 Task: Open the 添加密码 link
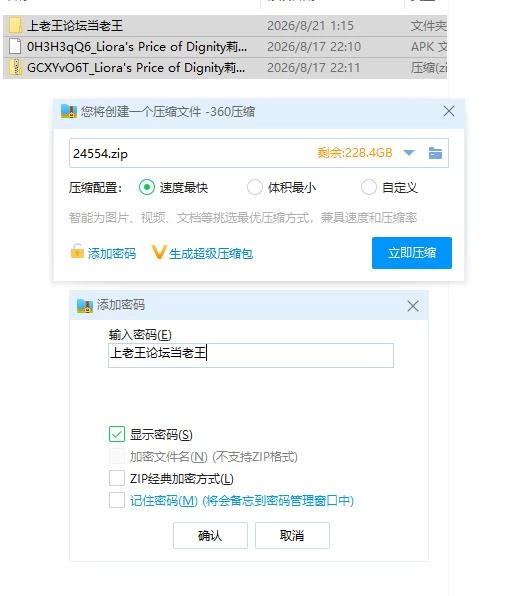coord(112,253)
